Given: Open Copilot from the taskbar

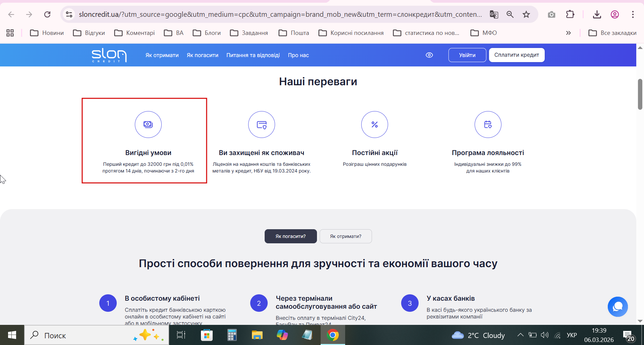Looking at the screenshot, I should pos(282,335).
